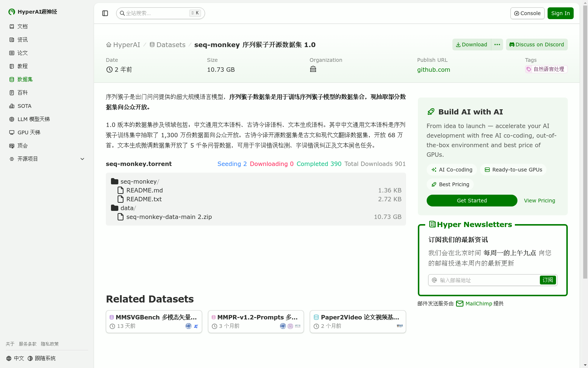Click the Seeding 2 status

[x=232, y=164]
